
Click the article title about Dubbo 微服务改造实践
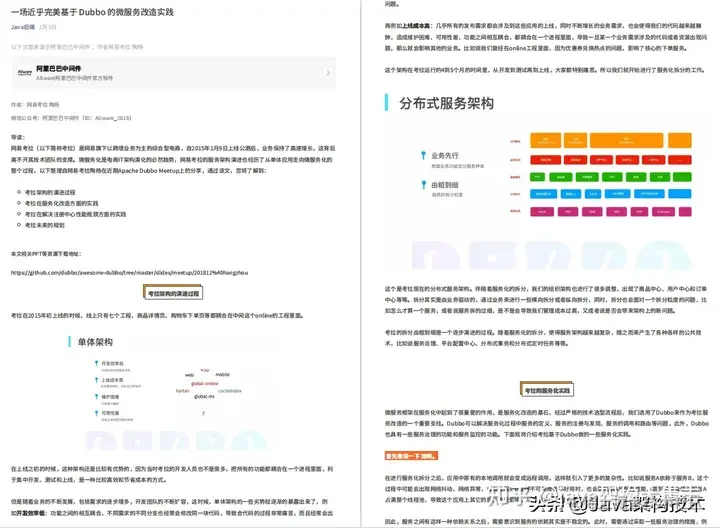coord(92,12)
